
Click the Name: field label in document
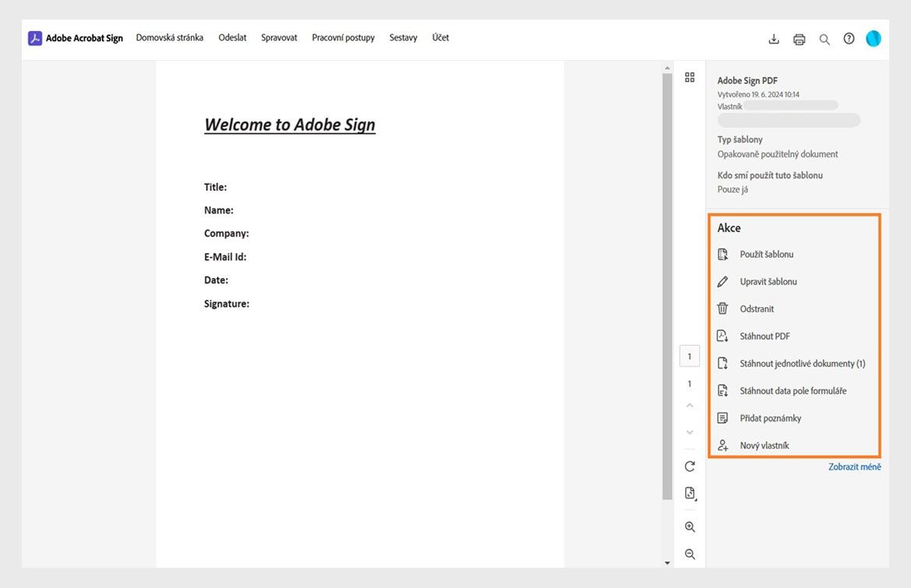pos(218,210)
